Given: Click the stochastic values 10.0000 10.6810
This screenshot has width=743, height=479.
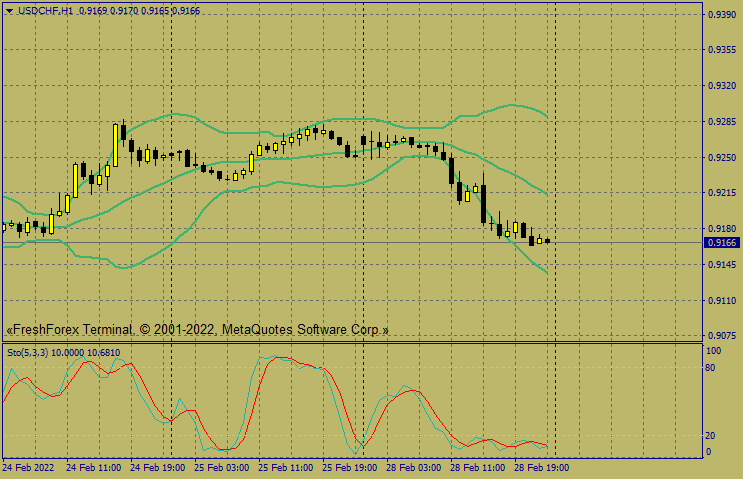Looking at the screenshot, I should coord(86,352).
